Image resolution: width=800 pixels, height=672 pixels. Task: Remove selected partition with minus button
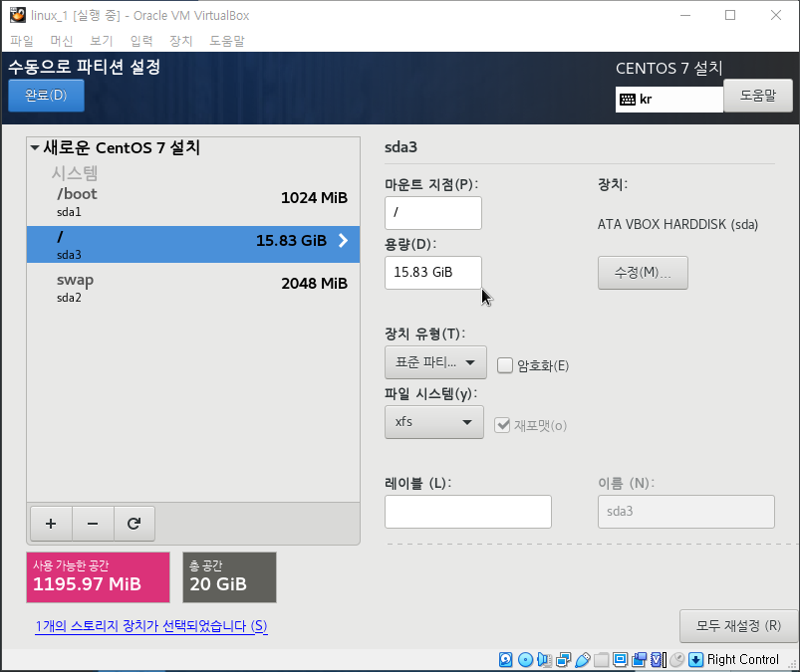coord(93,523)
